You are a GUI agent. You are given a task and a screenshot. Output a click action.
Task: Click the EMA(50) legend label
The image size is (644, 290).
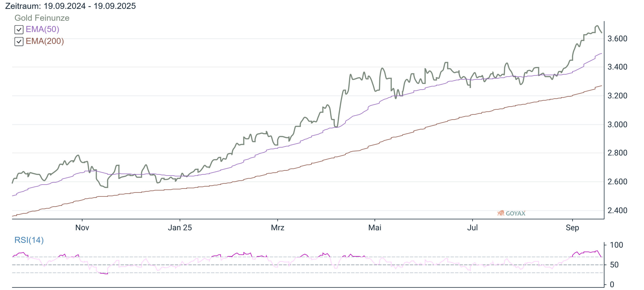(x=42, y=29)
